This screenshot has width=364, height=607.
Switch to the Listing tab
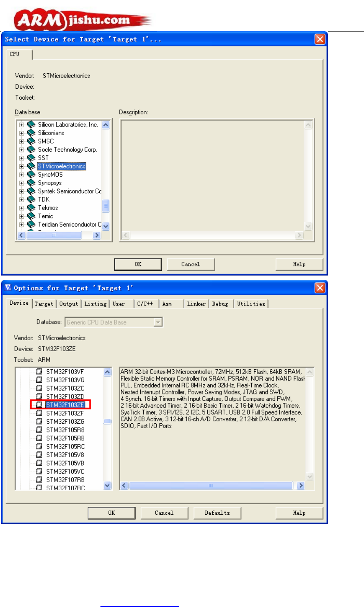click(95, 304)
